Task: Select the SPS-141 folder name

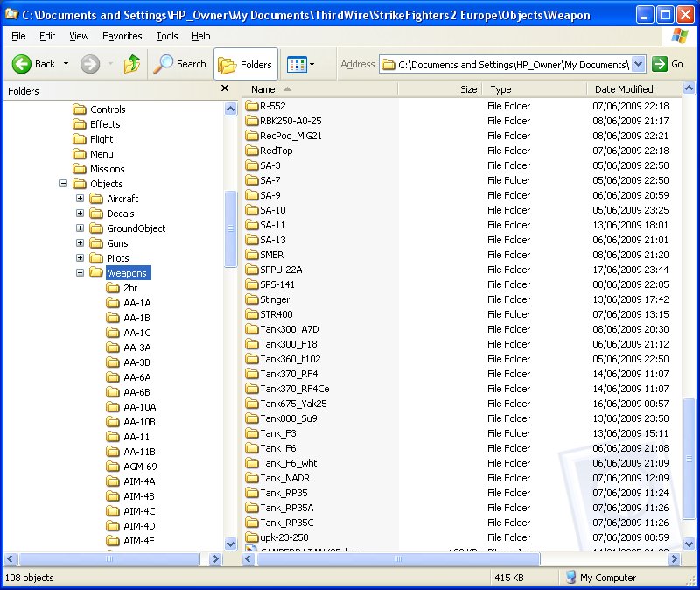Action: [277, 284]
